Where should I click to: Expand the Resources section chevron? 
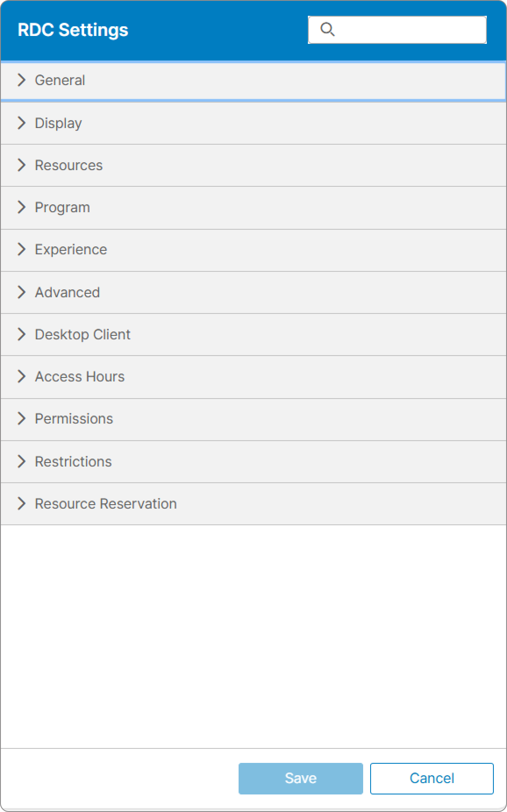click(21, 165)
